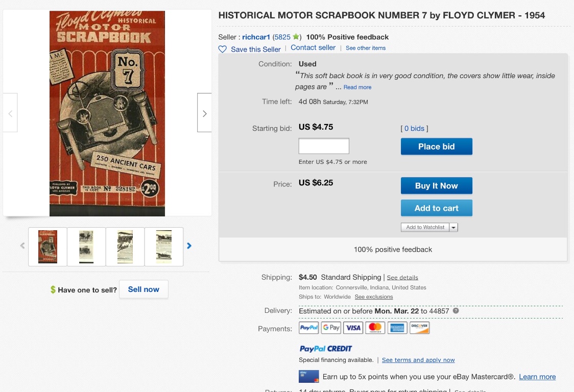Click the bid amount input field
This screenshot has width=574, height=392.
click(x=324, y=146)
